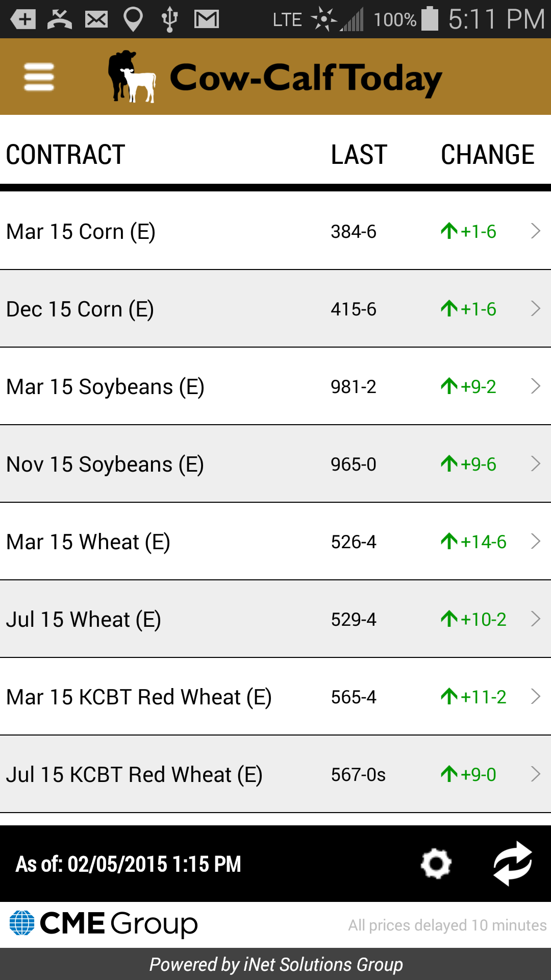The image size is (551, 980).
Task: Refresh prices with the circular arrows icon
Action: [x=513, y=864]
